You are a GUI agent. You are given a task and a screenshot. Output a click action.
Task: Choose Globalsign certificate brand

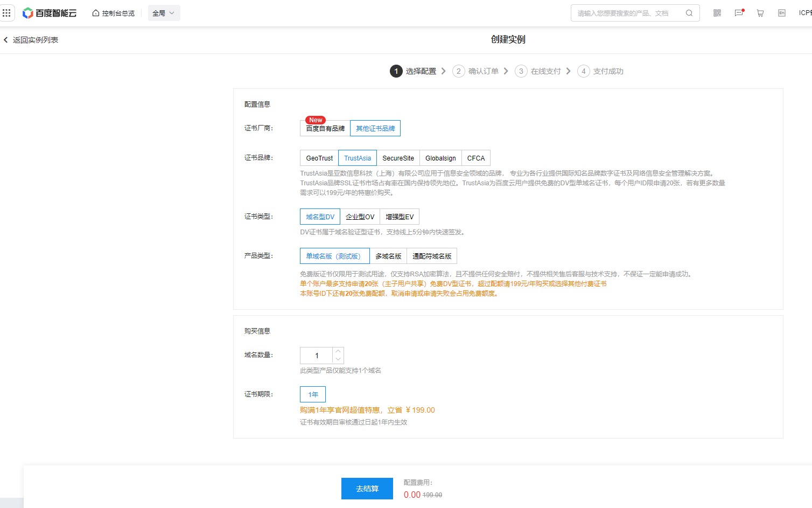tap(440, 158)
